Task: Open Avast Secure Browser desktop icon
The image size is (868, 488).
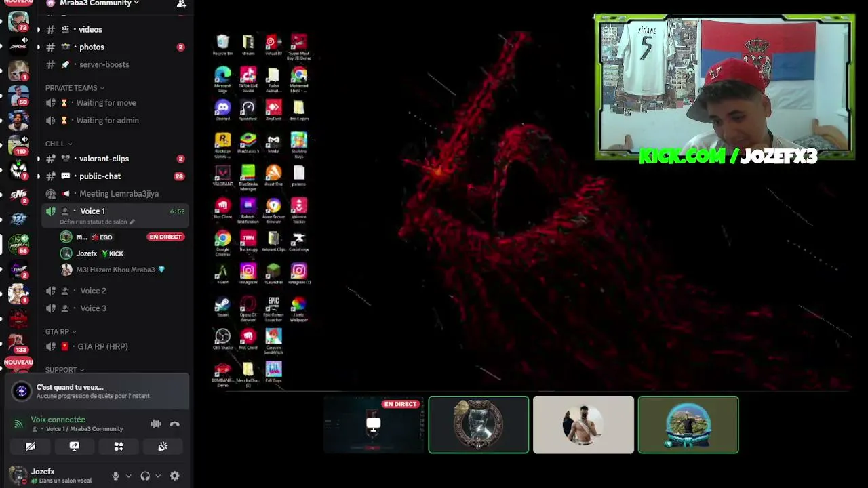Action: click(x=273, y=210)
